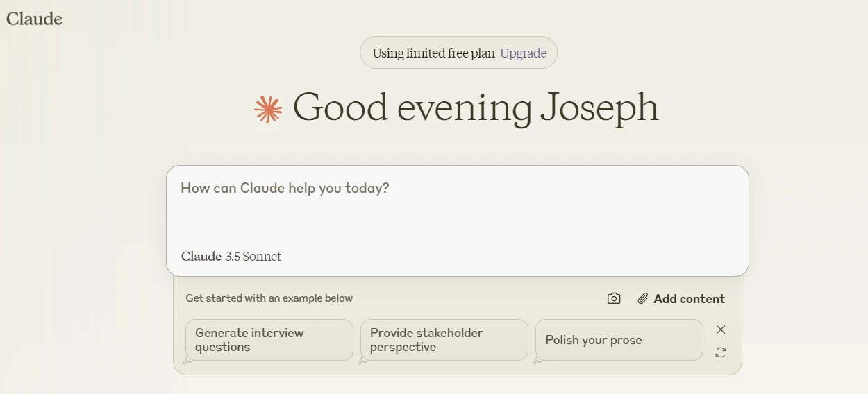Viewport: 868px width, 394px height.
Task: Click the word 'Joseph' in the heading
Action: [x=599, y=108]
